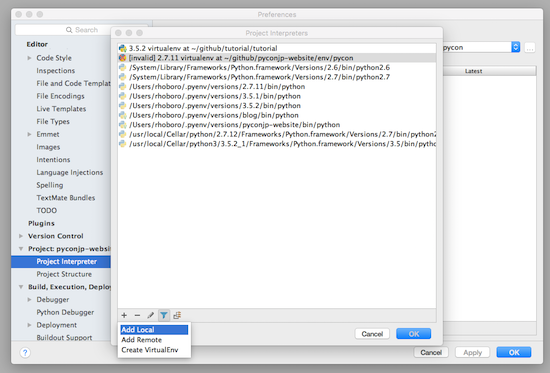Choose Add Local from the popup menu
The height and width of the screenshot is (373, 550).
click(x=154, y=329)
